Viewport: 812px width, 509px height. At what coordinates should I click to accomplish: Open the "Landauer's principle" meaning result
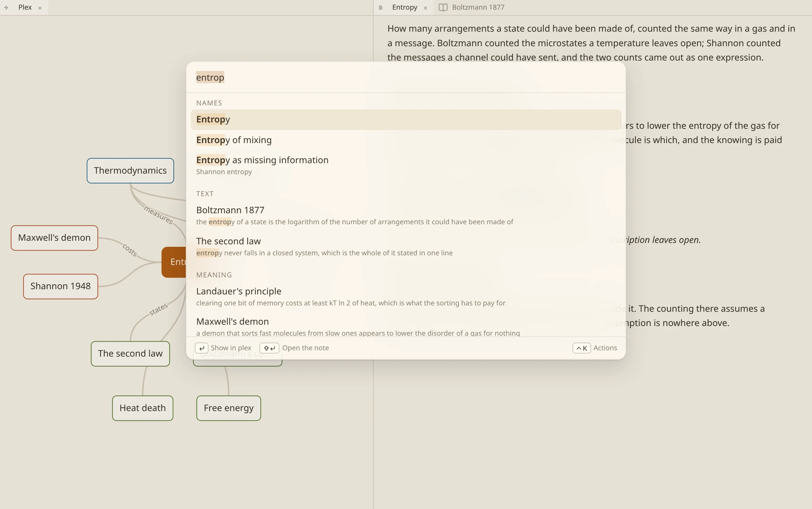coord(405,297)
